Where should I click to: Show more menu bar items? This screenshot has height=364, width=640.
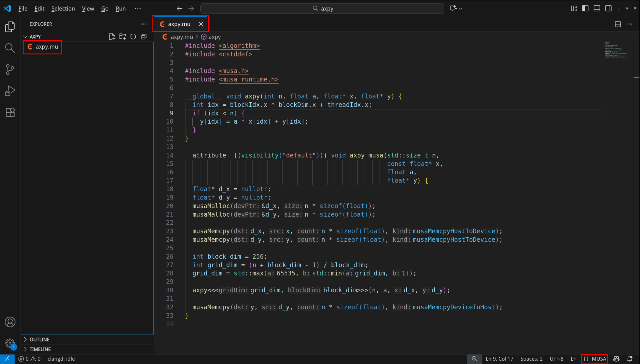tap(138, 9)
